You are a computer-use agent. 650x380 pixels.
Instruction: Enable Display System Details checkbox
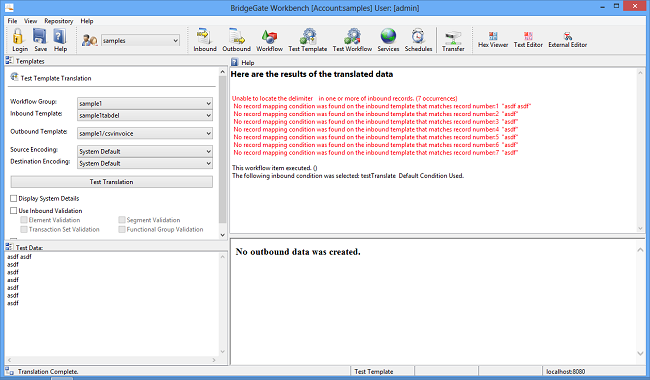click(14, 198)
